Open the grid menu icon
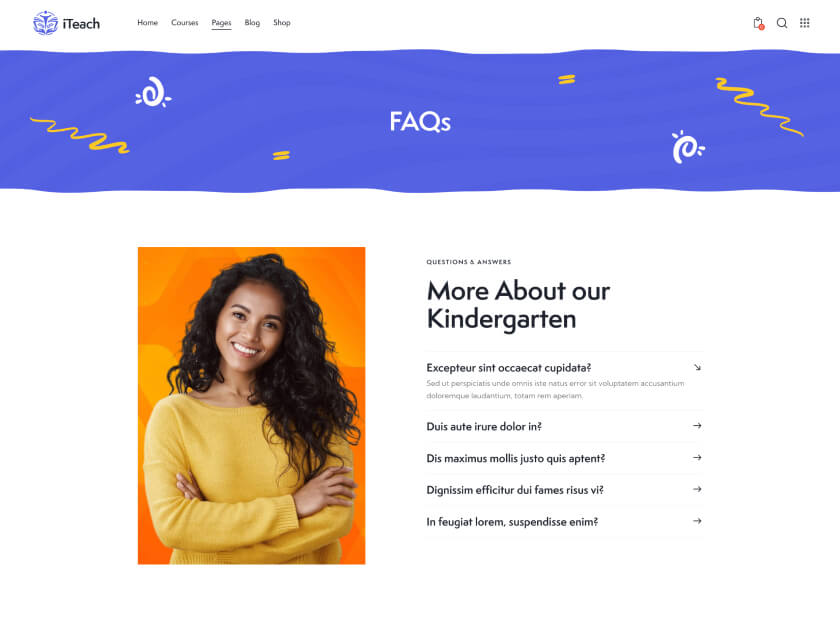Viewport: 840px width, 620px height. 805,23
